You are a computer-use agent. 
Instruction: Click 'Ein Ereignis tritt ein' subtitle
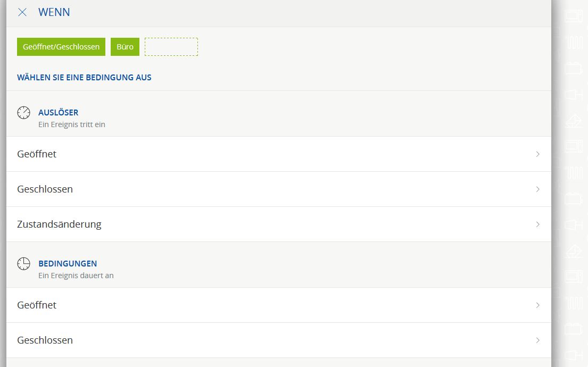click(72, 124)
